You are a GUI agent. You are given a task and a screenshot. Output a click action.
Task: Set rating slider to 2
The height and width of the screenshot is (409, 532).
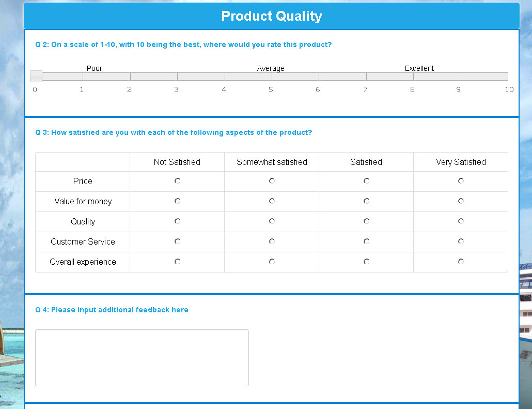point(130,77)
